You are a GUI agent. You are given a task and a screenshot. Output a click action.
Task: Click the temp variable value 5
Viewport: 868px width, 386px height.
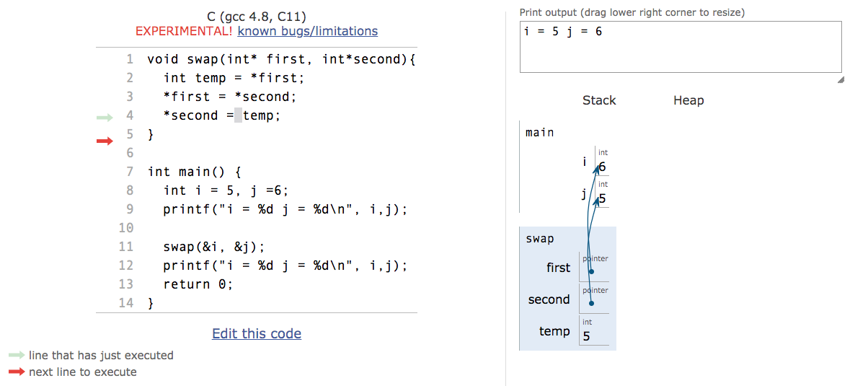tap(586, 336)
